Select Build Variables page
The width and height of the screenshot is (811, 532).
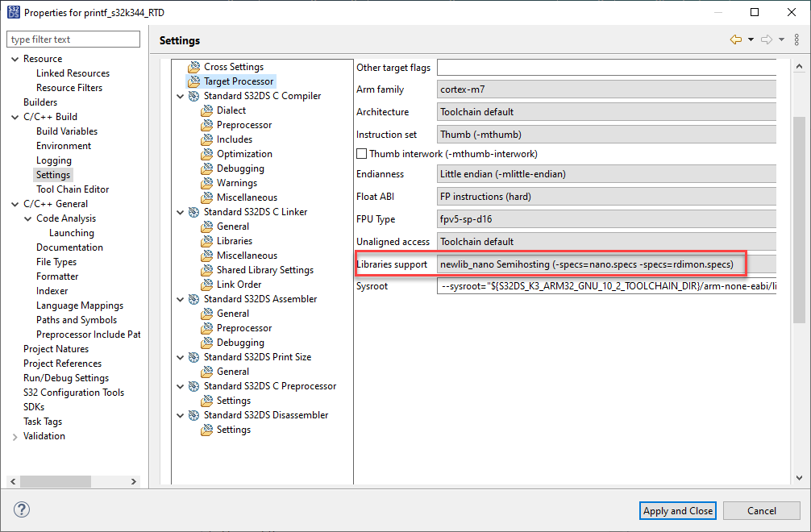[67, 131]
